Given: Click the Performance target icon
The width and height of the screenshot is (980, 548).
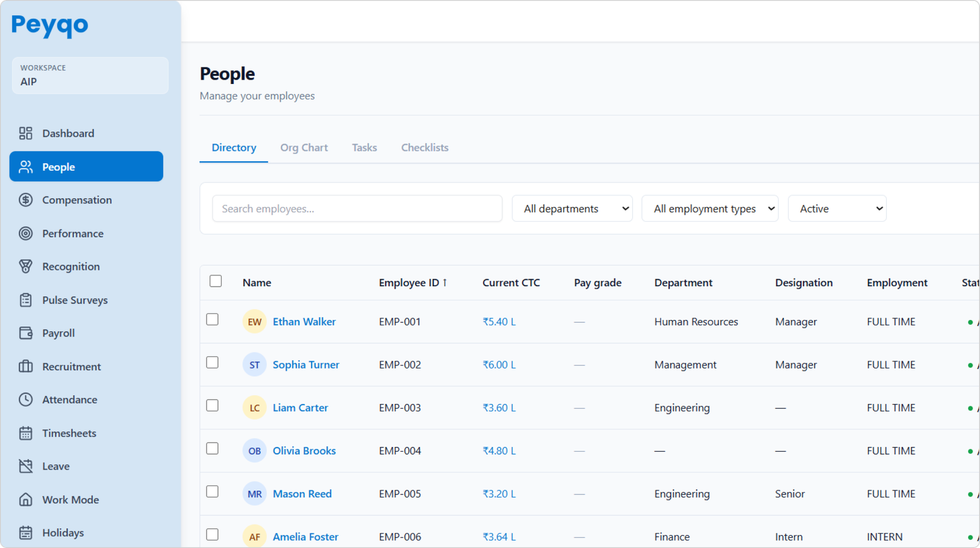Looking at the screenshot, I should coord(26,234).
